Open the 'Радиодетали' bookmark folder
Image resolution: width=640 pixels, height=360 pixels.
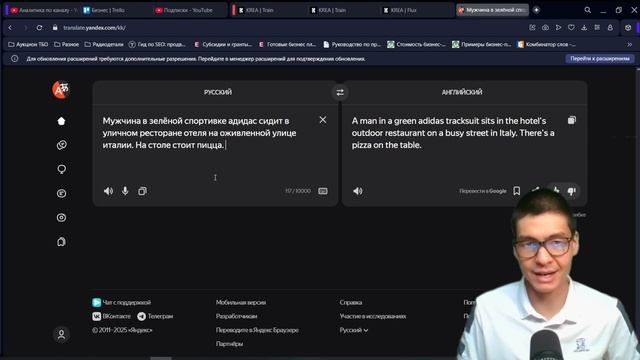click(104, 44)
